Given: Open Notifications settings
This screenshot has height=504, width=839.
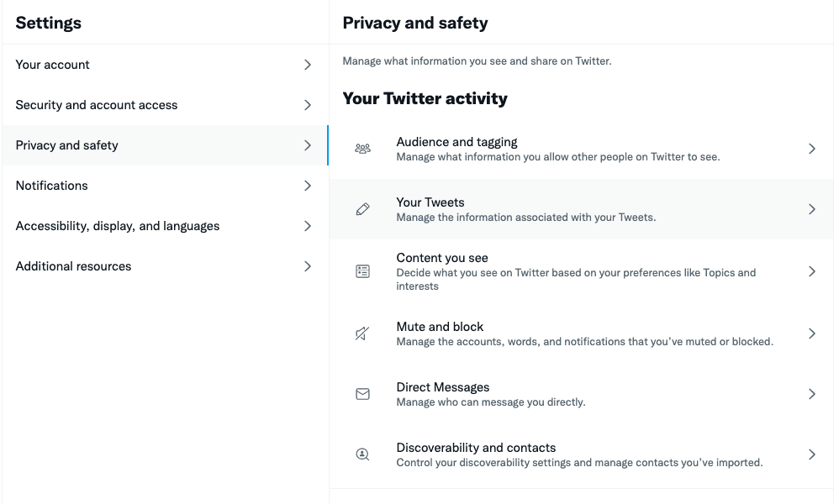Looking at the screenshot, I should click(x=165, y=186).
